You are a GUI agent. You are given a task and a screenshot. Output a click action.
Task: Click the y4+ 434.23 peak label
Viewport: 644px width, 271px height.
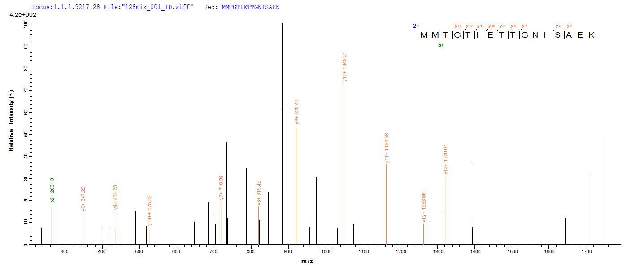click(x=115, y=198)
